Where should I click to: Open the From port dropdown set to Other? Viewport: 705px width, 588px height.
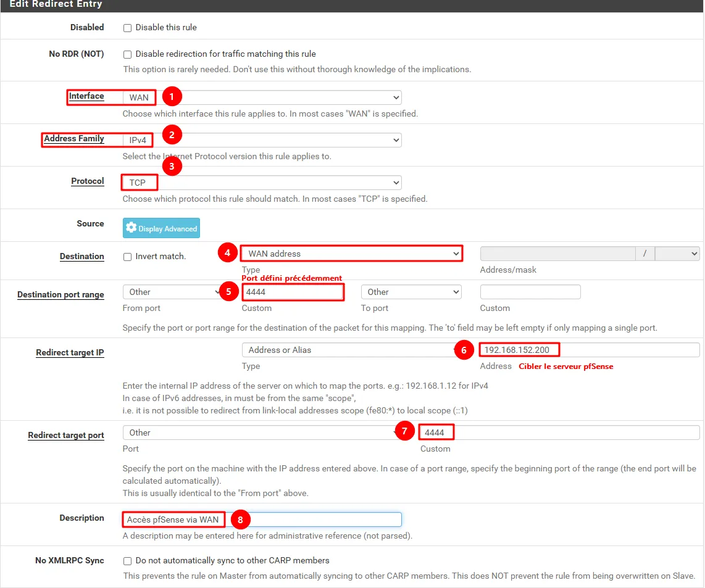(173, 292)
